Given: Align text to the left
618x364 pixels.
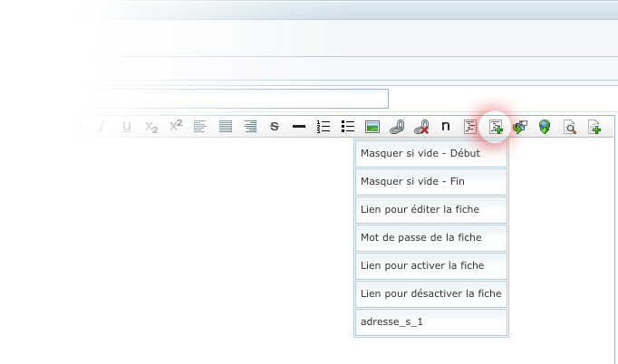Looking at the screenshot, I should pyautogui.click(x=200, y=127).
